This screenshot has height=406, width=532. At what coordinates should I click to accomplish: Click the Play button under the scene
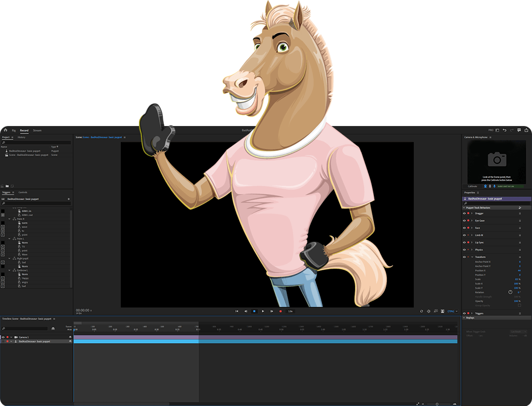point(263,311)
